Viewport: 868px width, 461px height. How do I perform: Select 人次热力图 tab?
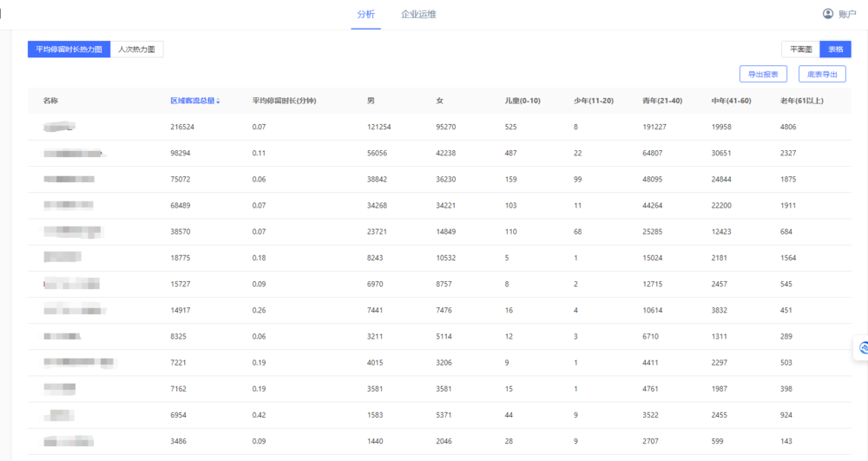(137, 49)
